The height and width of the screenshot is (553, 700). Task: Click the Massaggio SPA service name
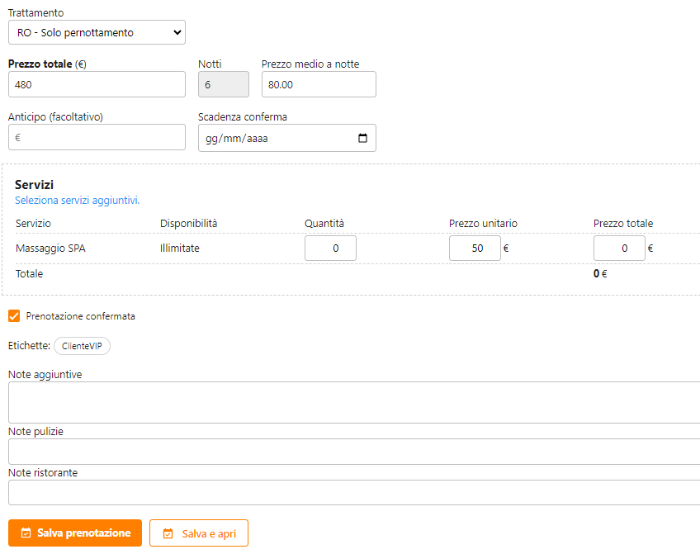coord(50,248)
